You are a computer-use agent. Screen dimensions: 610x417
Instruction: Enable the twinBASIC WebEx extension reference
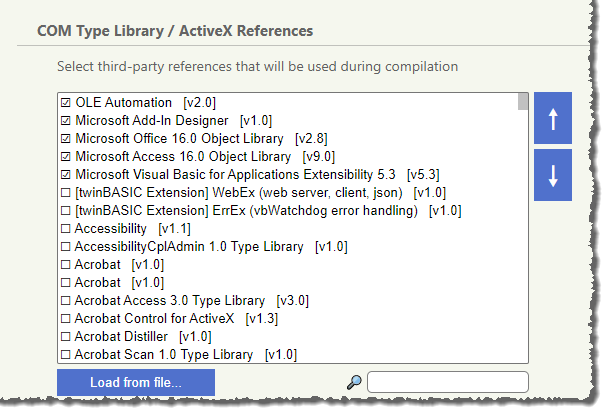click(x=66, y=192)
